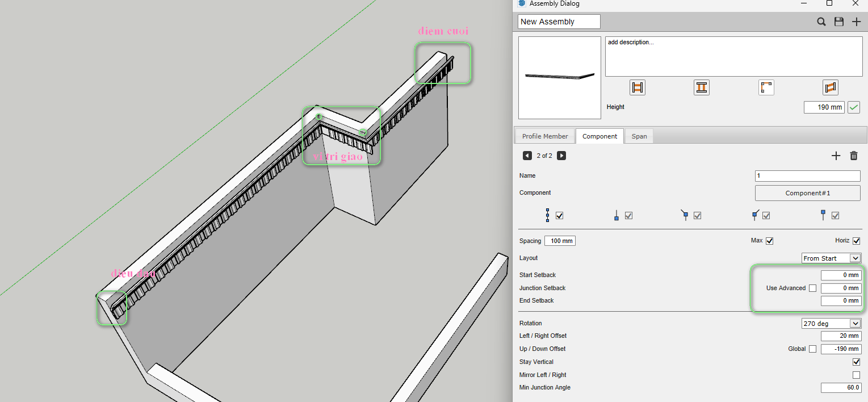
Task: Open the Layout dropdown showing From Start
Action: point(831,258)
